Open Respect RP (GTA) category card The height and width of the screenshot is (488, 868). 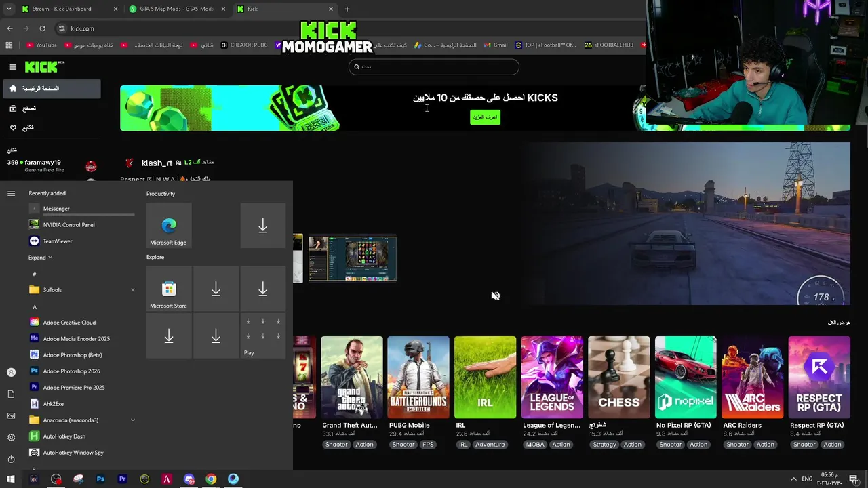tap(819, 378)
